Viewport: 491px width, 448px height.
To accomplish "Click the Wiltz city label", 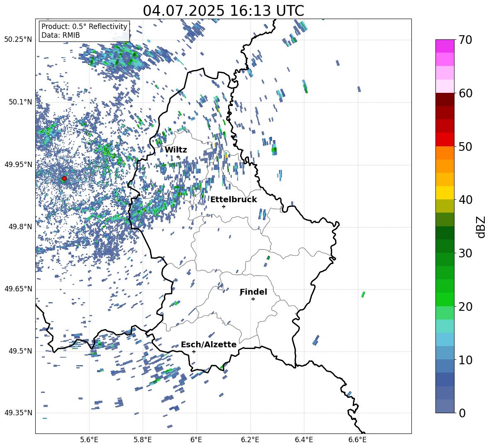I will (176, 150).
